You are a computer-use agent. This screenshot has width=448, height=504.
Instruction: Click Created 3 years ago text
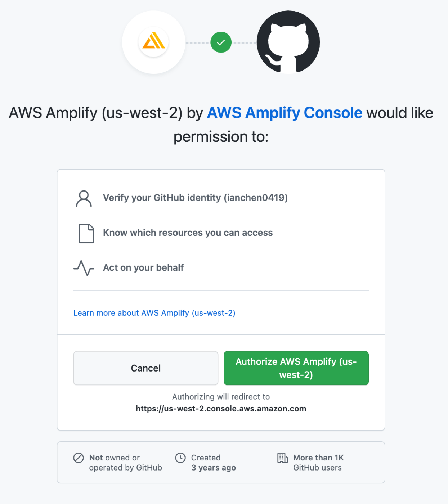click(213, 463)
